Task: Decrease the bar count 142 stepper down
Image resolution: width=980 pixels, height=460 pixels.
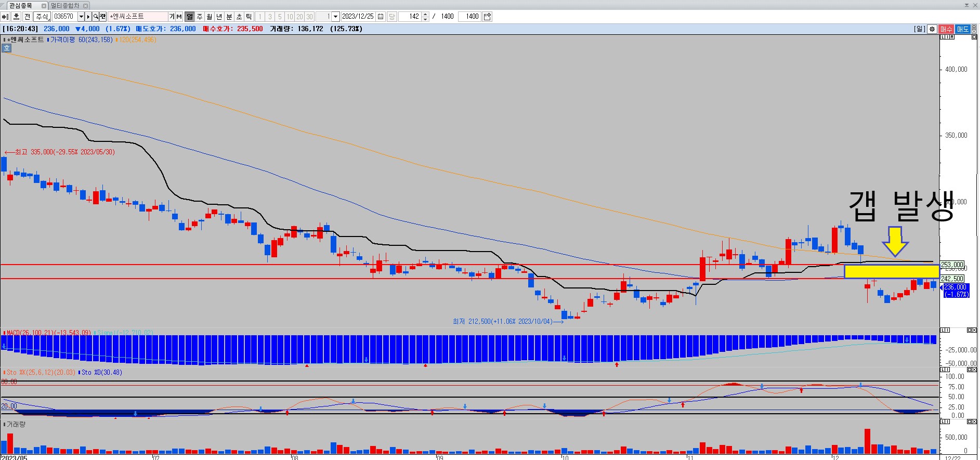Action: [x=425, y=19]
